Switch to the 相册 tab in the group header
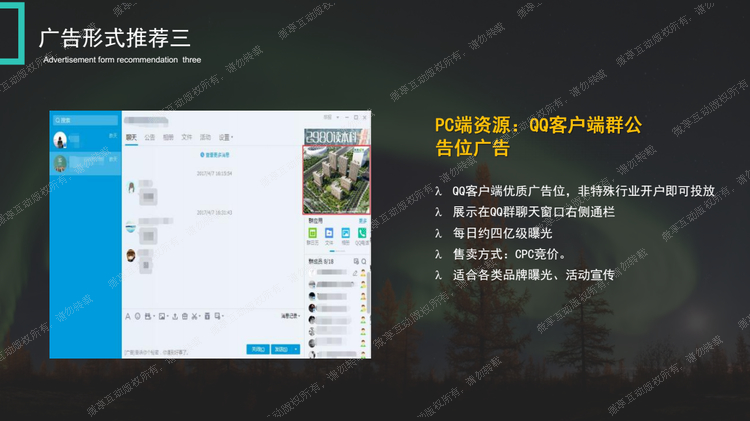The height and width of the screenshot is (421, 750). point(168,137)
